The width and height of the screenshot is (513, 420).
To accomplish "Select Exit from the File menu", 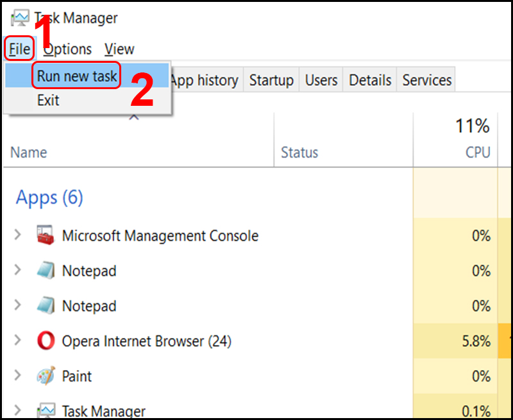I will click(x=48, y=100).
